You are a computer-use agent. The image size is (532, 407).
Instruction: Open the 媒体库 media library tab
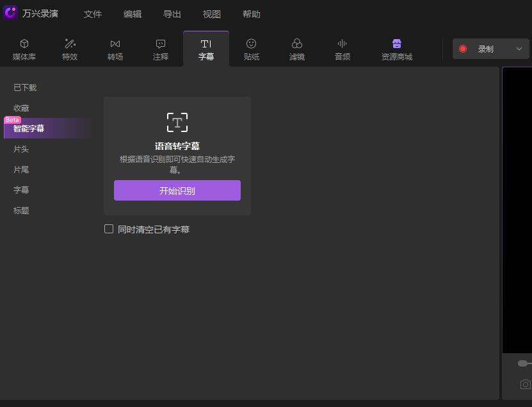click(24, 49)
